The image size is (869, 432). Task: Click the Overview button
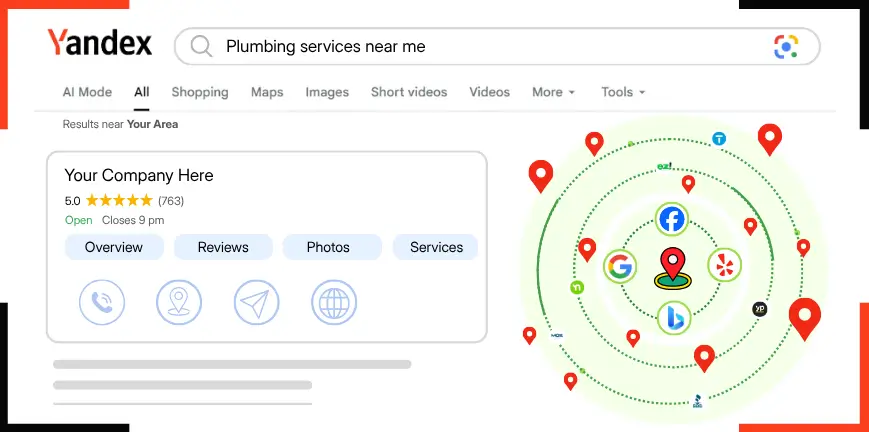[x=114, y=247]
